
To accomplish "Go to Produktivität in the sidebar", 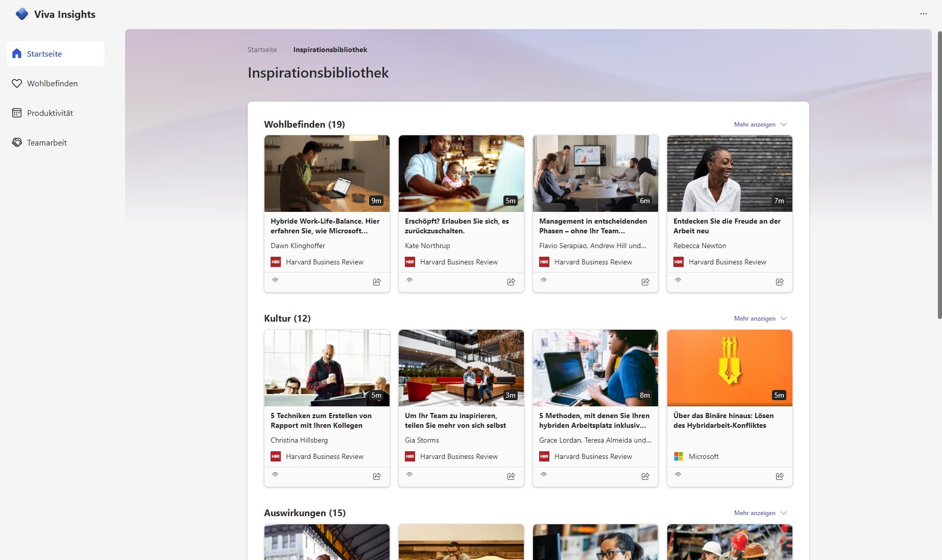I will point(50,113).
